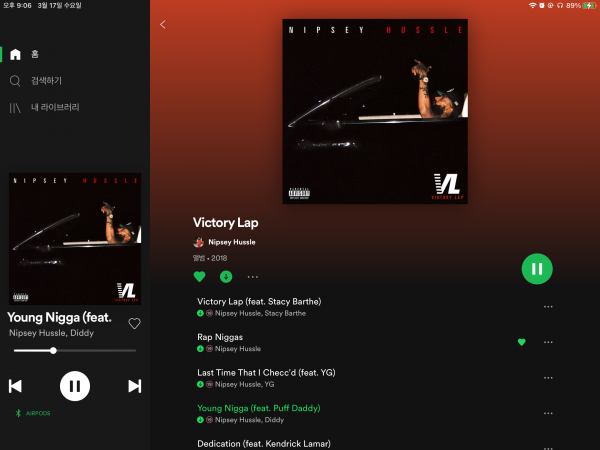Open more options for Last Time That I Checc'd
The height and width of the screenshot is (450, 600).
pos(548,378)
